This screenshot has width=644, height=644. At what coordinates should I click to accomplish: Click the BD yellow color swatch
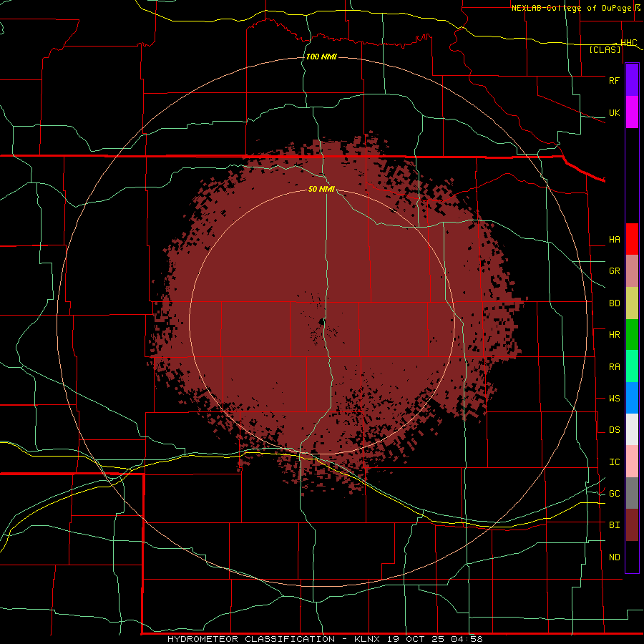(632, 303)
